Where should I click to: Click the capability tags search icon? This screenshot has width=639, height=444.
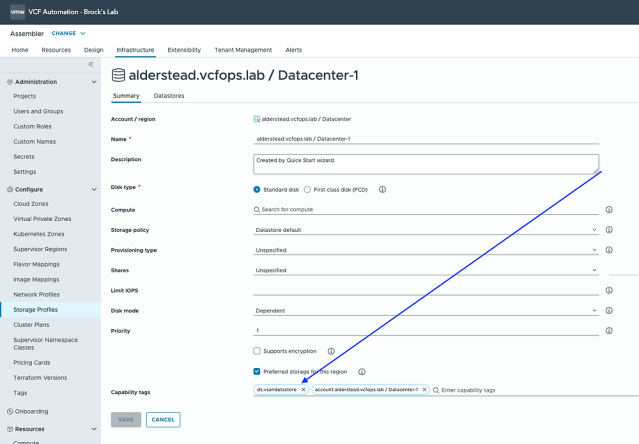[x=436, y=390]
